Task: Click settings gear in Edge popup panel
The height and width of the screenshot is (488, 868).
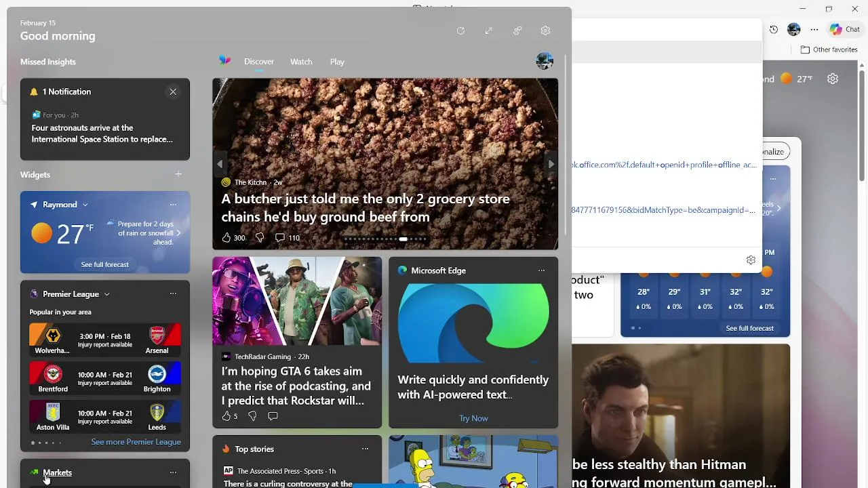Action: pyautogui.click(x=751, y=260)
